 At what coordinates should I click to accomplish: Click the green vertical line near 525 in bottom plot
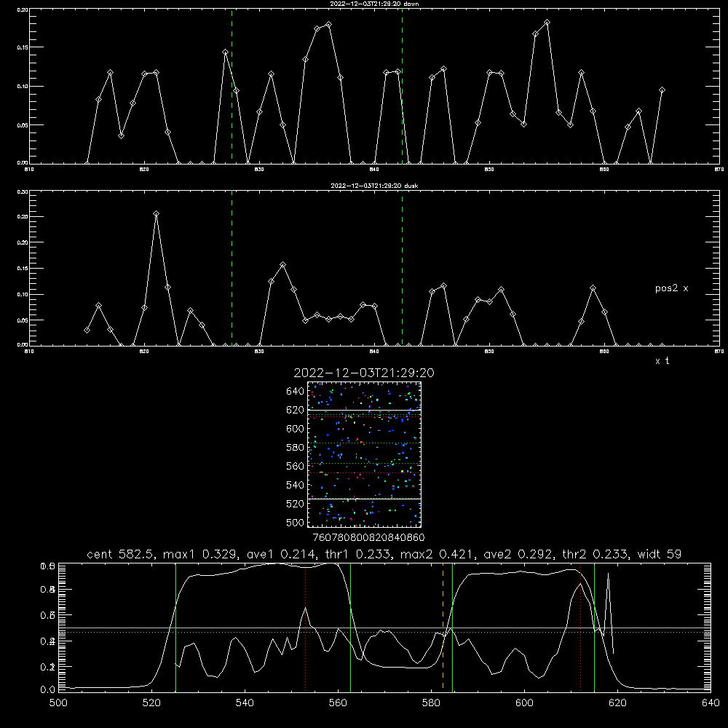175,627
